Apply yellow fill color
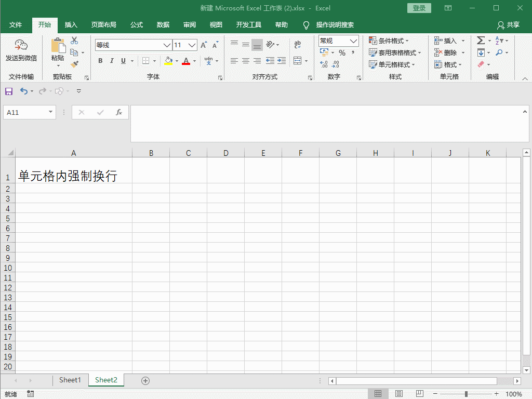Viewport: 532px width, 399px height. click(x=168, y=61)
